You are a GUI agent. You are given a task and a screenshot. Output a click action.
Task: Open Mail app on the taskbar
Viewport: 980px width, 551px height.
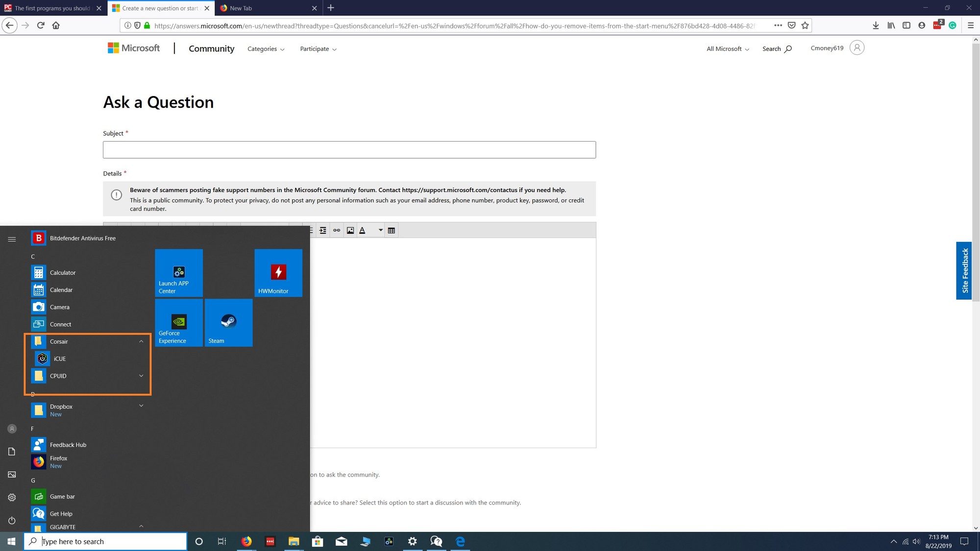coord(342,541)
